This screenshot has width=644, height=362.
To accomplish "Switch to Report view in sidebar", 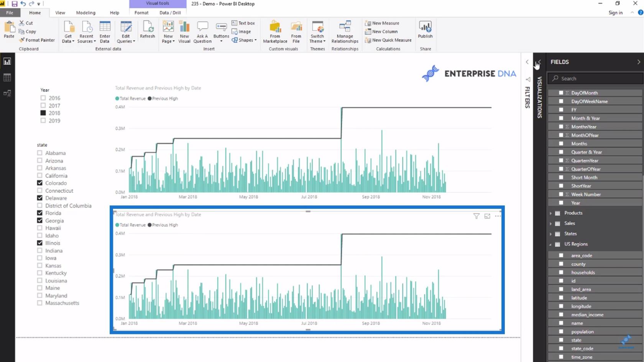I will pyautogui.click(x=7, y=61).
